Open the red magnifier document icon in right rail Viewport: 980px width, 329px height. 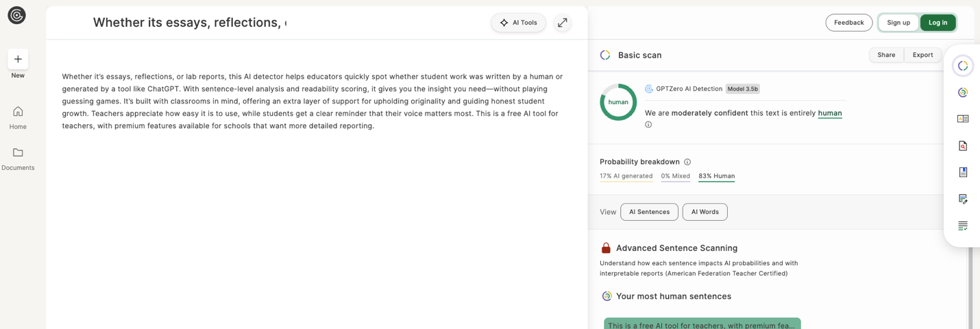click(x=963, y=145)
